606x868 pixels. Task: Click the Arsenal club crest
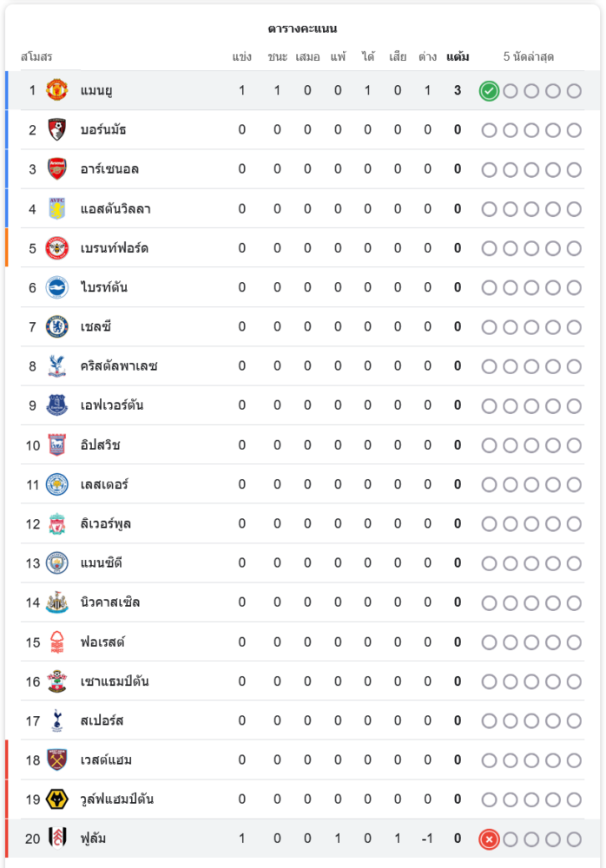tap(57, 169)
